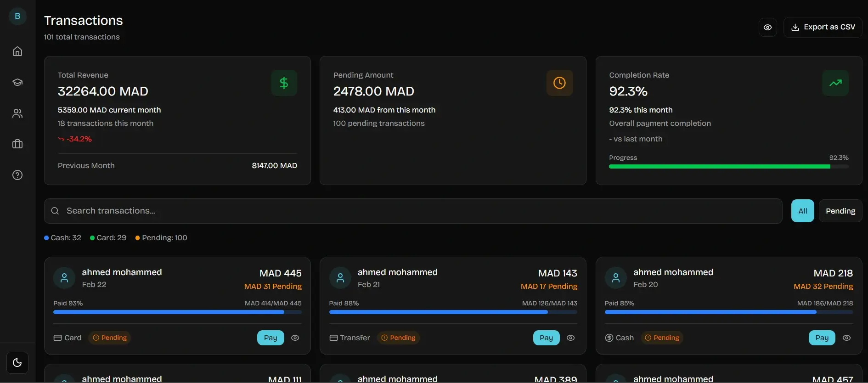Screen dimensions: 868x383
Task: Open the users section in sidebar
Action: 17,113
